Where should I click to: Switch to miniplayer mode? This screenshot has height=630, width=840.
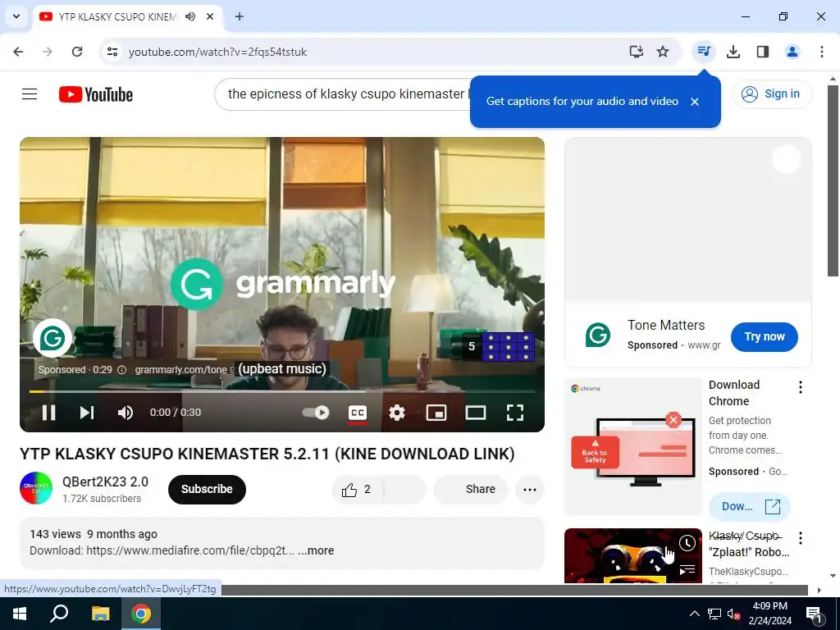[436, 413]
